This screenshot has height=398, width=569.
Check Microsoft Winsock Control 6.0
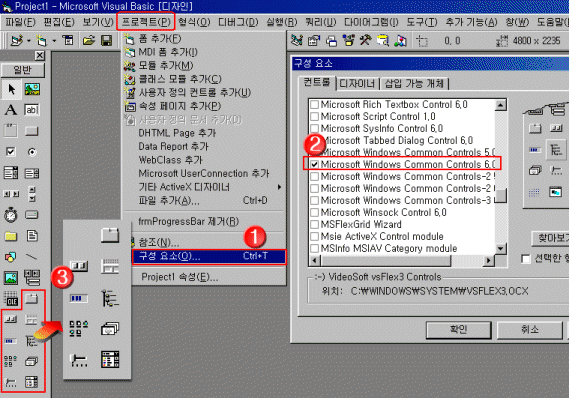click(315, 212)
